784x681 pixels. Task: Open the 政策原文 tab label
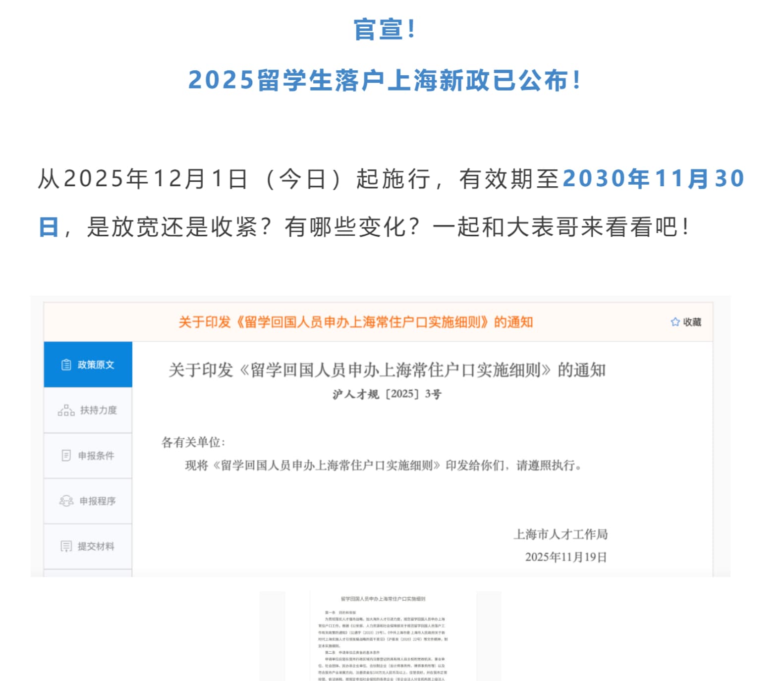click(96, 365)
